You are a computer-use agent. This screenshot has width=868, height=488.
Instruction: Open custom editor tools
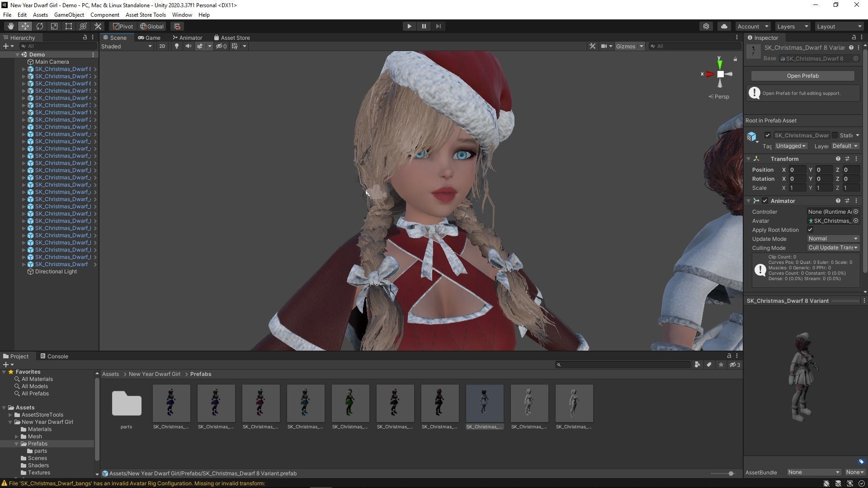[98, 26]
